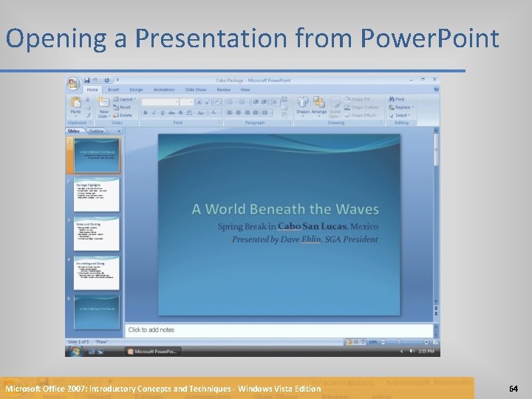Image resolution: width=532 pixels, height=399 pixels.
Task: Click Clear Formatting icon
Action: [x=217, y=102]
